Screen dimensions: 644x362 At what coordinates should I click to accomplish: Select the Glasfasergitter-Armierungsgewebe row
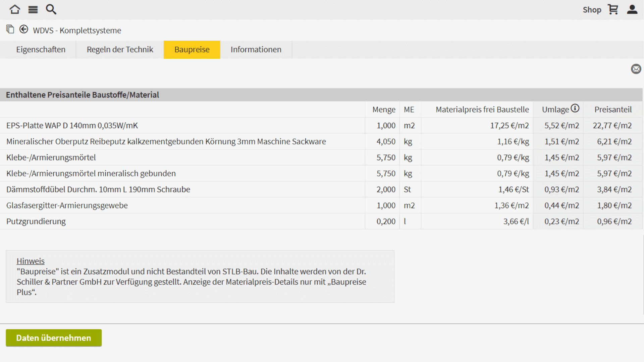pyautogui.click(x=321, y=205)
